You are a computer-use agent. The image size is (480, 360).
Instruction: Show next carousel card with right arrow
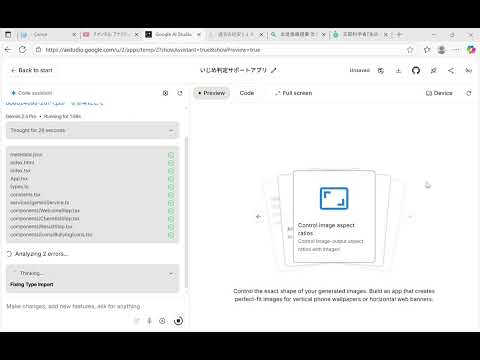click(x=410, y=217)
